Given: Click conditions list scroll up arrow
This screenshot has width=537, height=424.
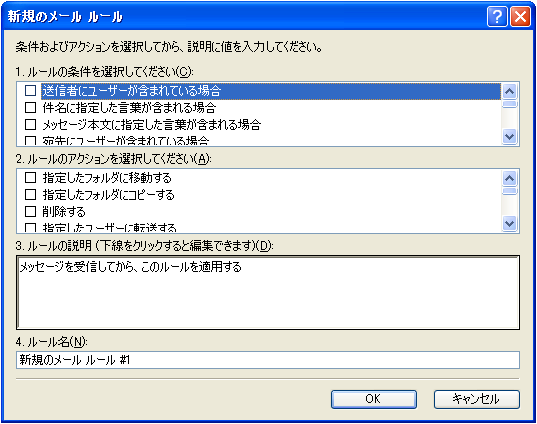Looking at the screenshot, I should pos(510,91).
